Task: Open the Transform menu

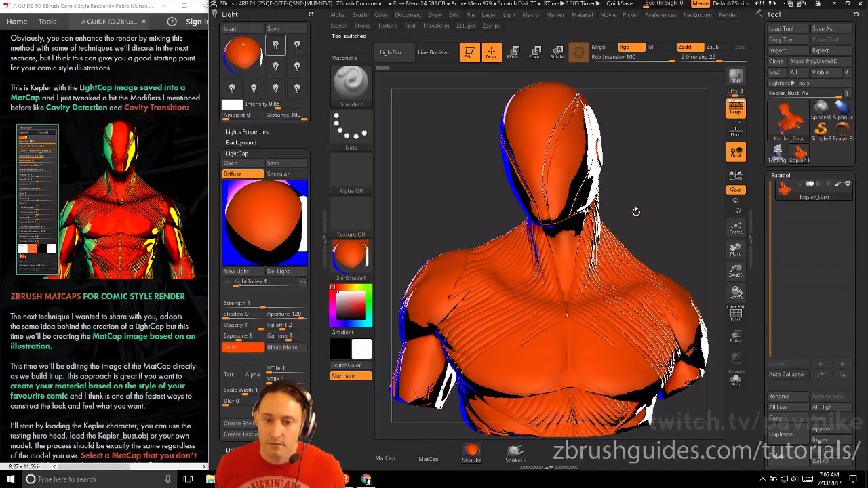Action: click(x=435, y=26)
